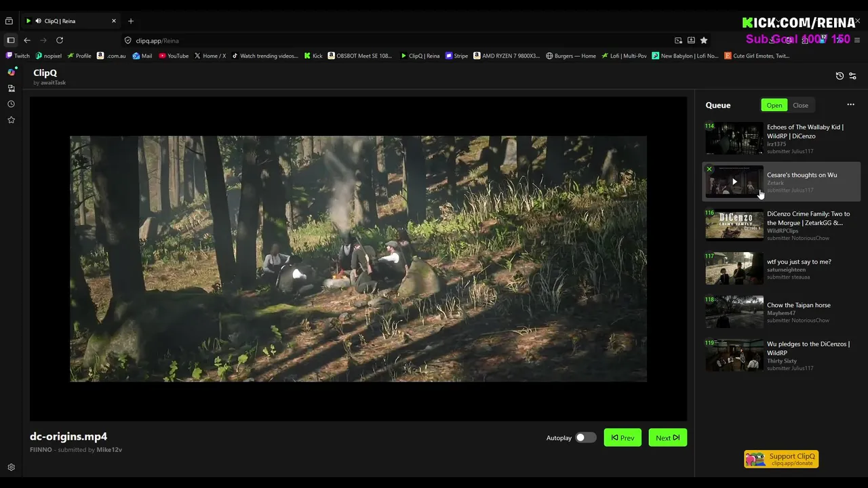Open the sidebar bookmarks star icon
This screenshot has width=868, height=488.
(x=11, y=120)
